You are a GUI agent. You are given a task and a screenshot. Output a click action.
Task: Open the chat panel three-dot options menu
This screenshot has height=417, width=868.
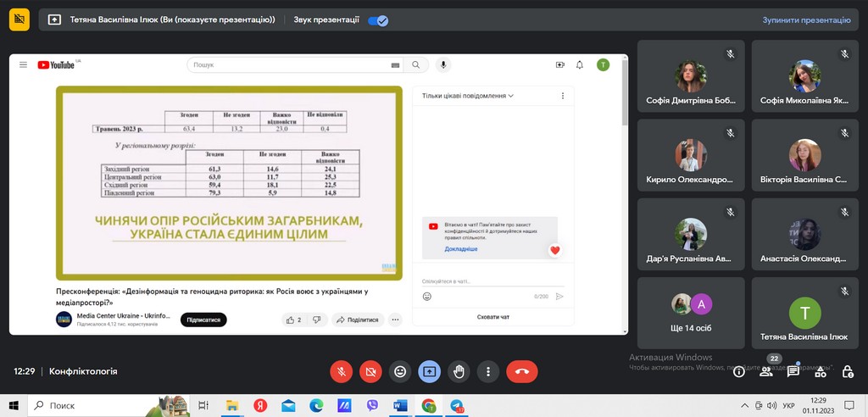click(562, 96)
